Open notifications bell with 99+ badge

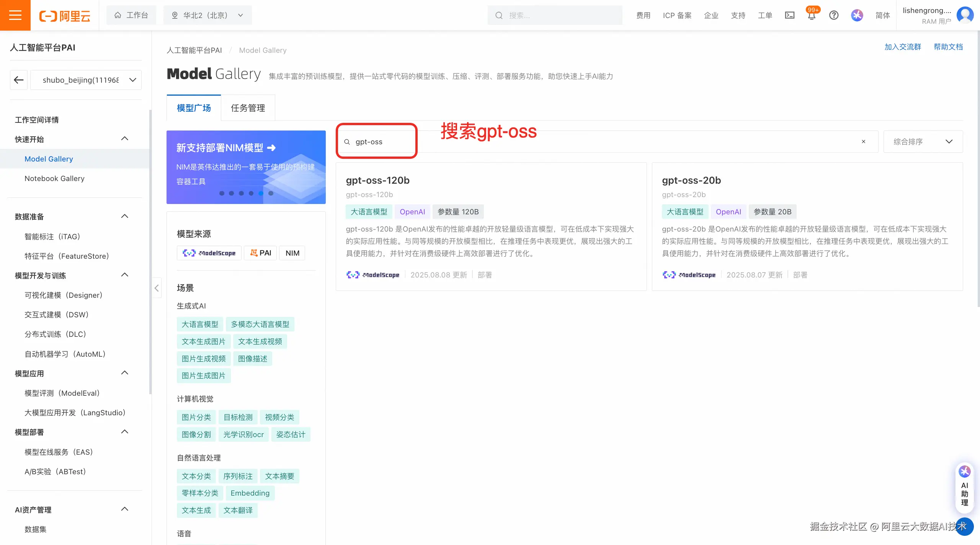point(811,15)
